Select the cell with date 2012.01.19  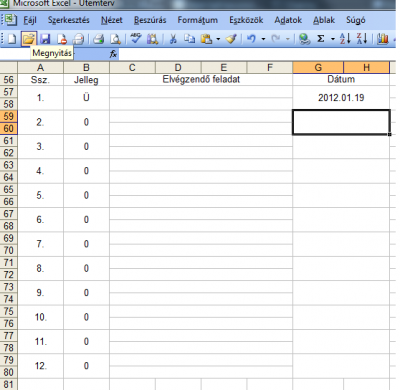[341, 98]
